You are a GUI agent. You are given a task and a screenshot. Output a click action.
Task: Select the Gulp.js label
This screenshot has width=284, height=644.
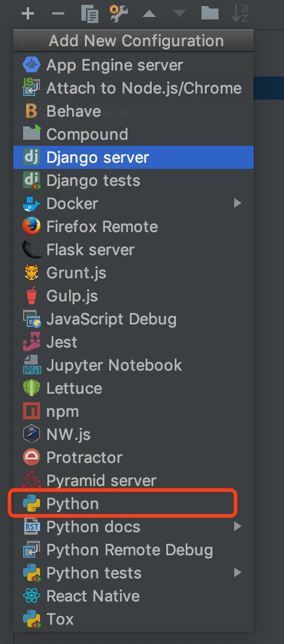point(72,296)
